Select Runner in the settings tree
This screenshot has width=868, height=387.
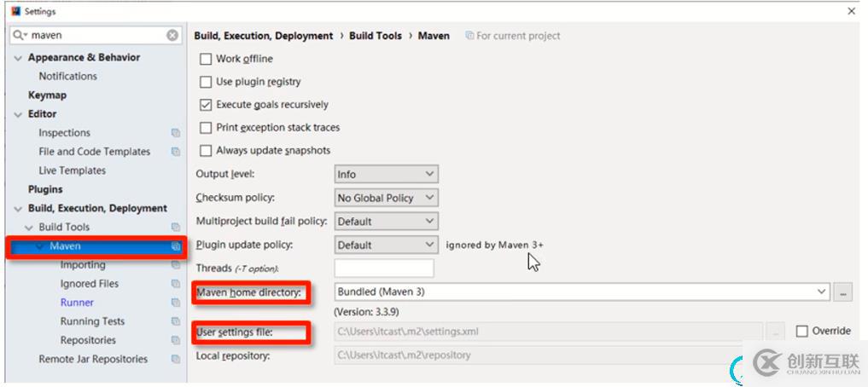tap(77, 303)
